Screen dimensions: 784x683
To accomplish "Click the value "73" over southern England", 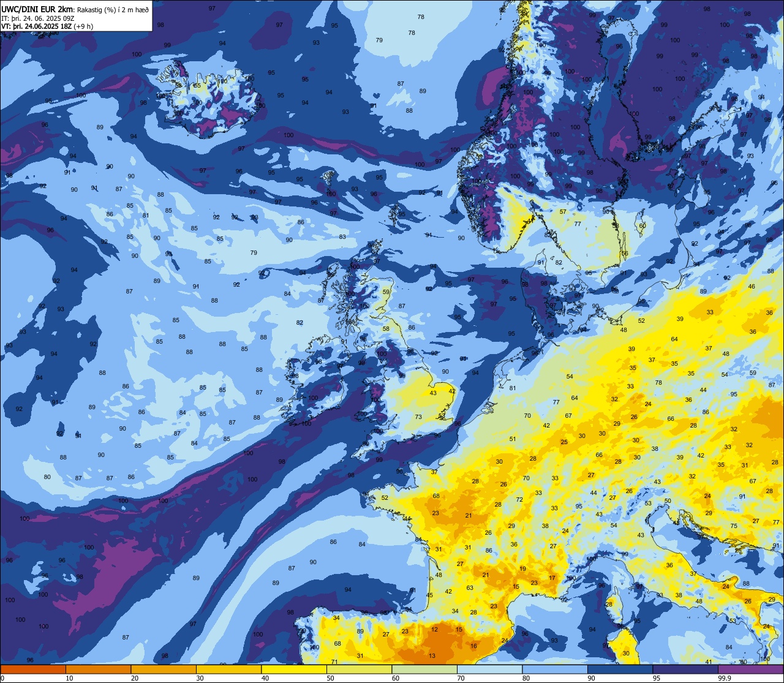I will coord(418,417).
